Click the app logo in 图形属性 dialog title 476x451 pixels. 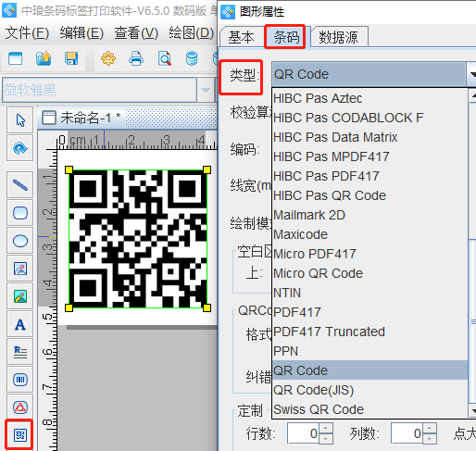228,12
